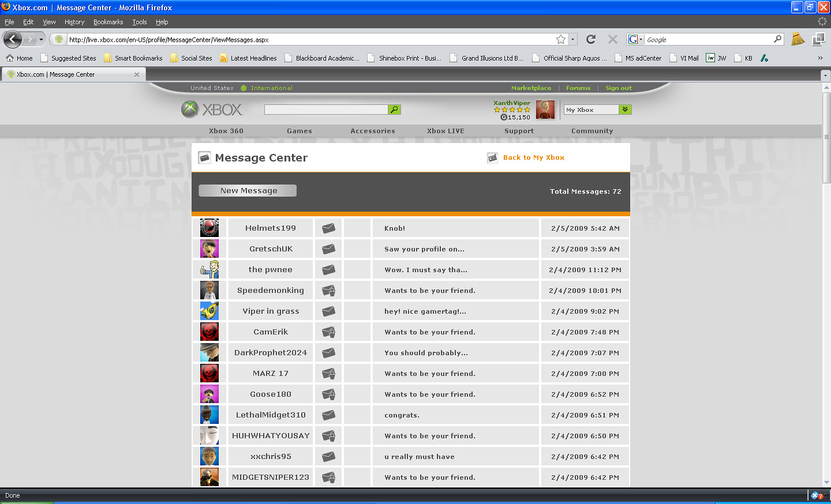Click Back to My Xbox envelope icon
The width and height of the screenshot is (831, 504).
492,158
